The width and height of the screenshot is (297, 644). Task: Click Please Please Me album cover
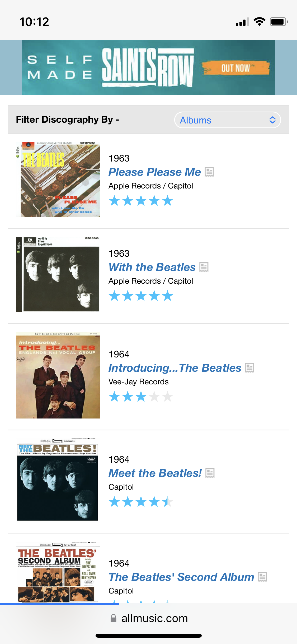pos(58,180)
